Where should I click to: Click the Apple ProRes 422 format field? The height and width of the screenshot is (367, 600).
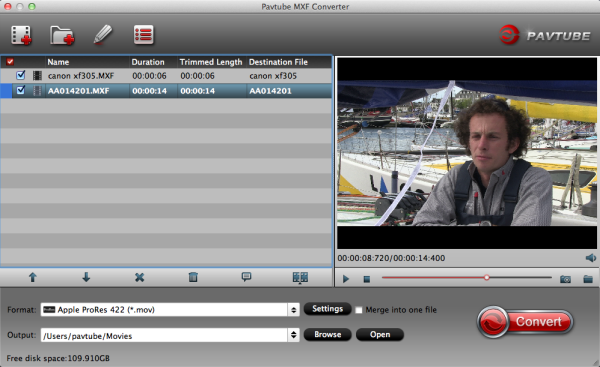165,310
